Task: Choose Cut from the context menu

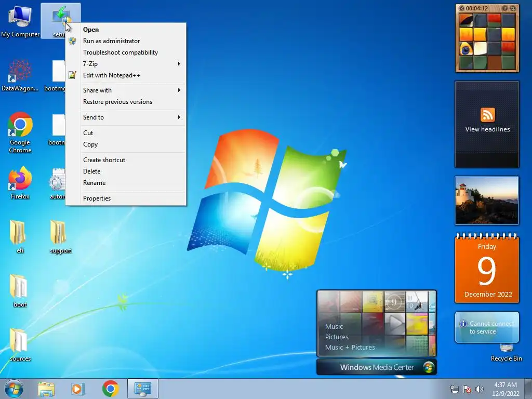Action: [126, 133]
